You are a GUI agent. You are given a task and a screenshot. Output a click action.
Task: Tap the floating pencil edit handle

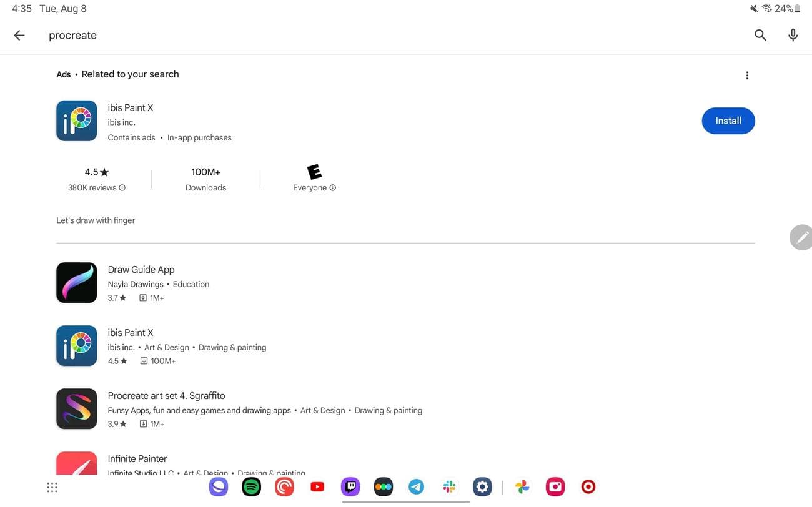(801, 237)
